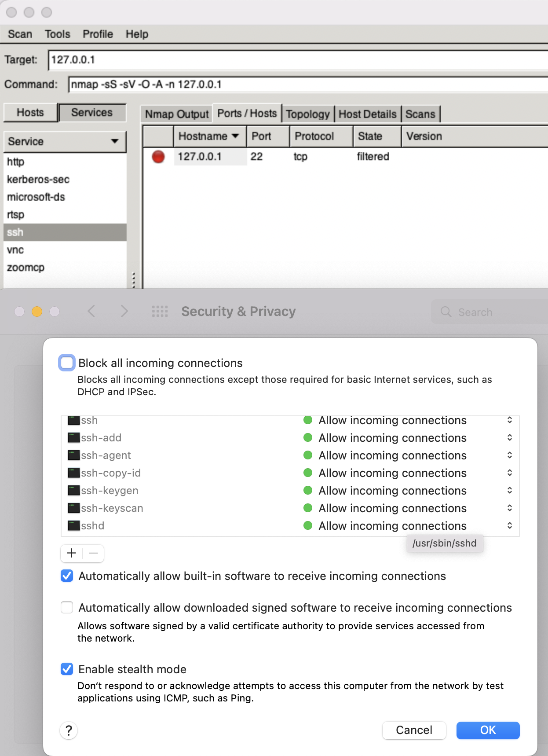Switch to the Topology tab
548x756 pixels.
pyautogui.click(x=308, y=114)
